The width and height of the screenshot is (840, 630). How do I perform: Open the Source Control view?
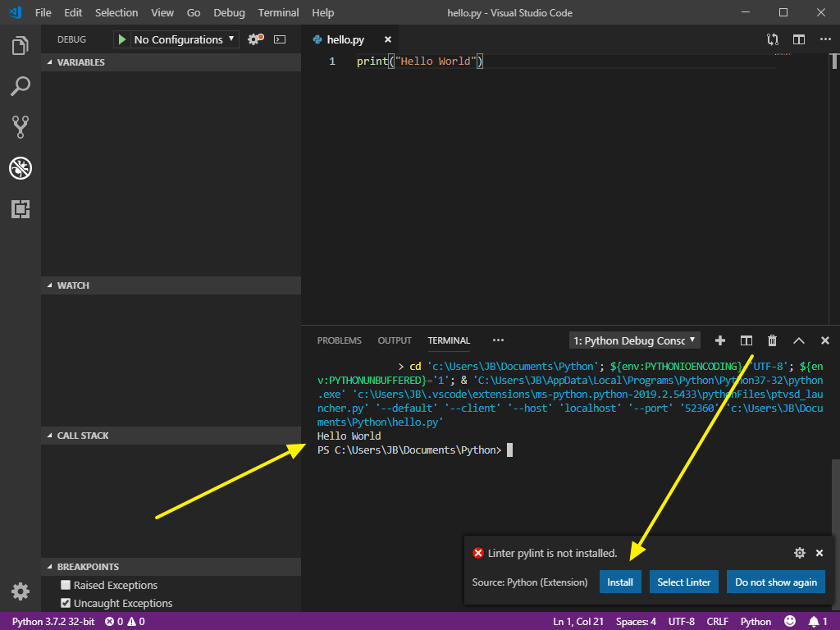click(21, 126)
